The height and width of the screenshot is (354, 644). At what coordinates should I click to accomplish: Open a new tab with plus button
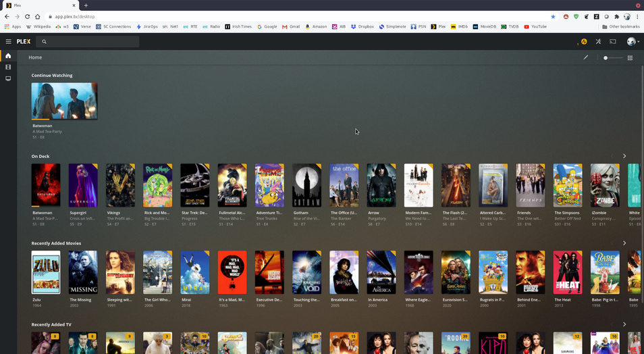(x=86, y=5)
